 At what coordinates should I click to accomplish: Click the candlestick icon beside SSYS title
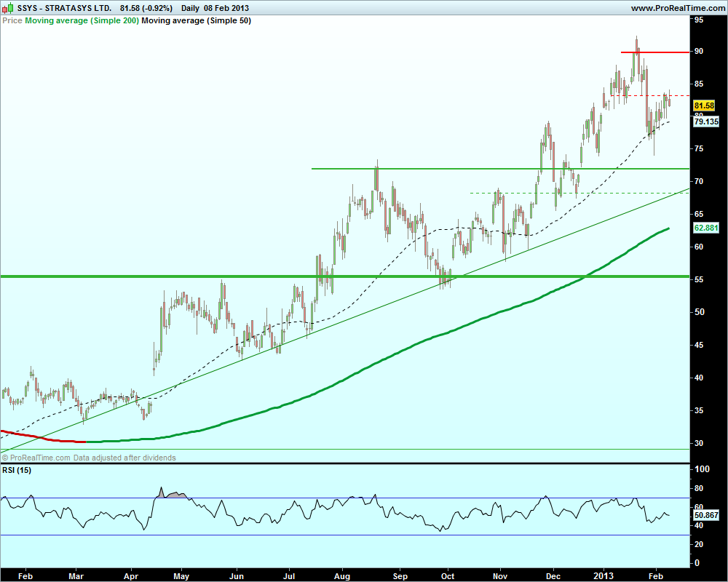[x=7, y=8]
